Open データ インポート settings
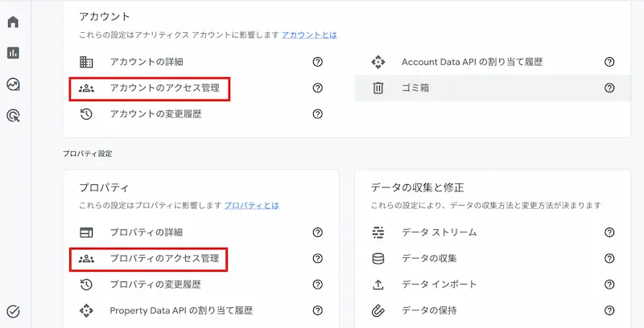This screenshot has width=644, height=328. (x=439, y=285)
